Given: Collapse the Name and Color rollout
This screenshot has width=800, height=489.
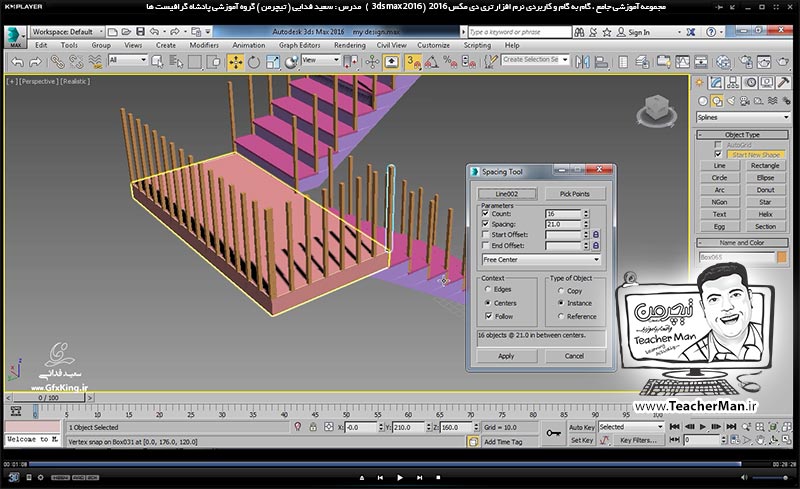Looking at the screenshot, I should [742, 243].
